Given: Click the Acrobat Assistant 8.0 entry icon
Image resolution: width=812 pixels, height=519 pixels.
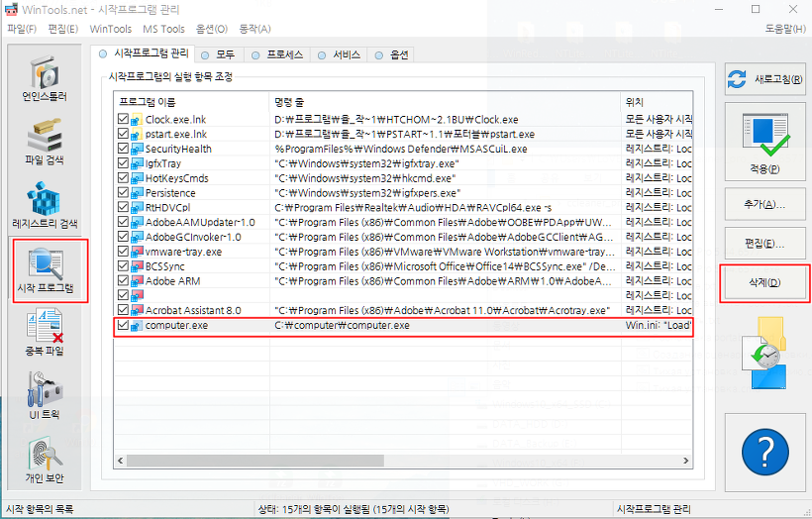Looking at the screenshot, I should point(137,310).
